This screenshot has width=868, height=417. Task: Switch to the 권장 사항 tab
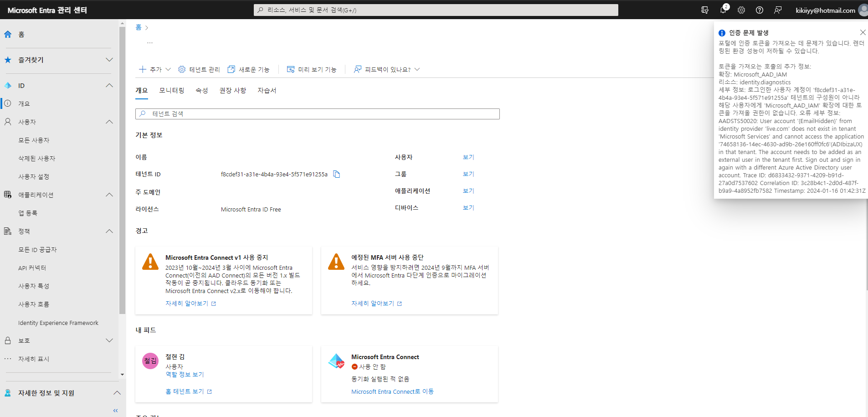233,91
